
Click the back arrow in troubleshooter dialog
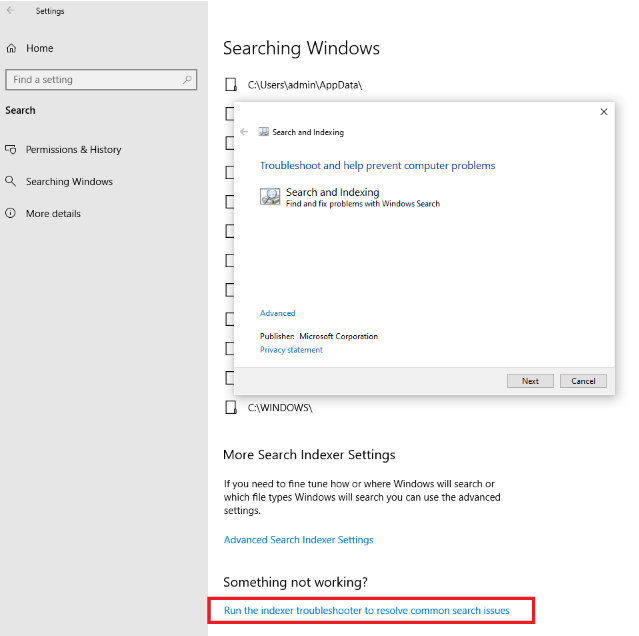[244, 132]
